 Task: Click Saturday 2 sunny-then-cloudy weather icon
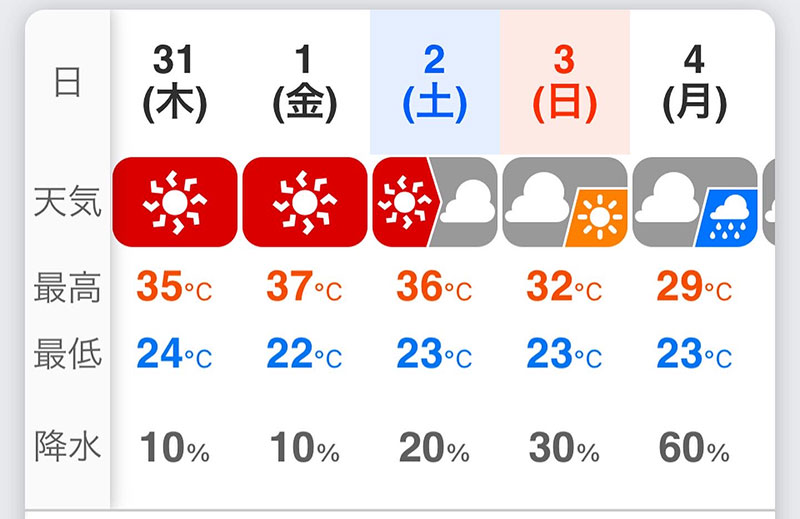tap(434, 202)
